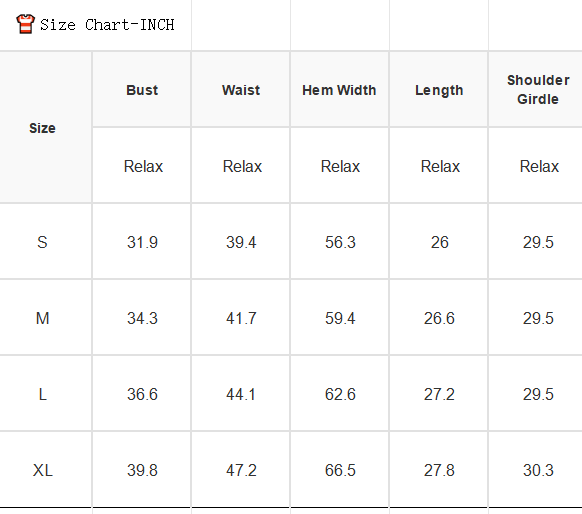The height and width of the screenshot is (514, 582).
Task: Select the XL size row label
Action: (x=42, y=470)
